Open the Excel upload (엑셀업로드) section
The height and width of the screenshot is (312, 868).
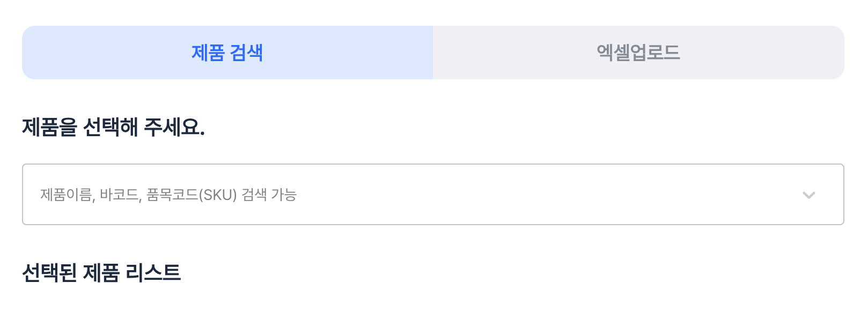click(x=638, y=53)
